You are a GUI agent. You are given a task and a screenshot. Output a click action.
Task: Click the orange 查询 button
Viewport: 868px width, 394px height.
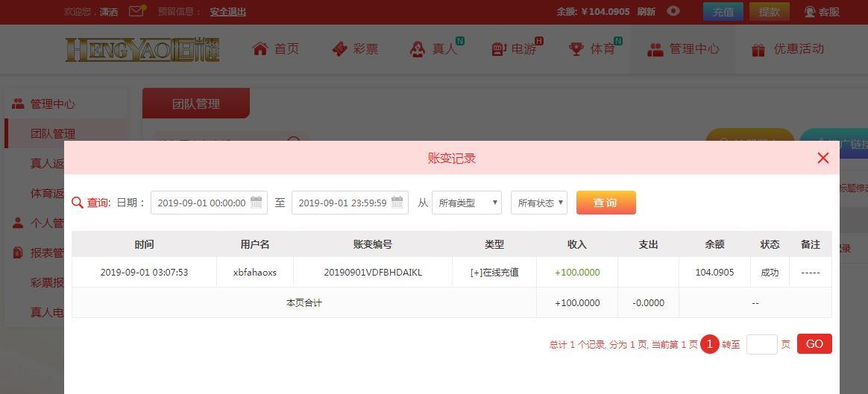point(606,203)
